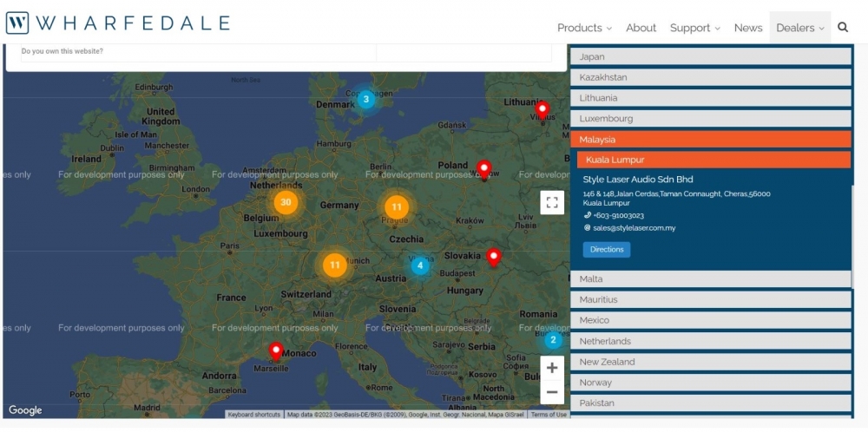The height and width of the screenshot is (432, 868).
Task: Click the Style Laser Audio Sdn Bhd name
Action: (638, 180)
